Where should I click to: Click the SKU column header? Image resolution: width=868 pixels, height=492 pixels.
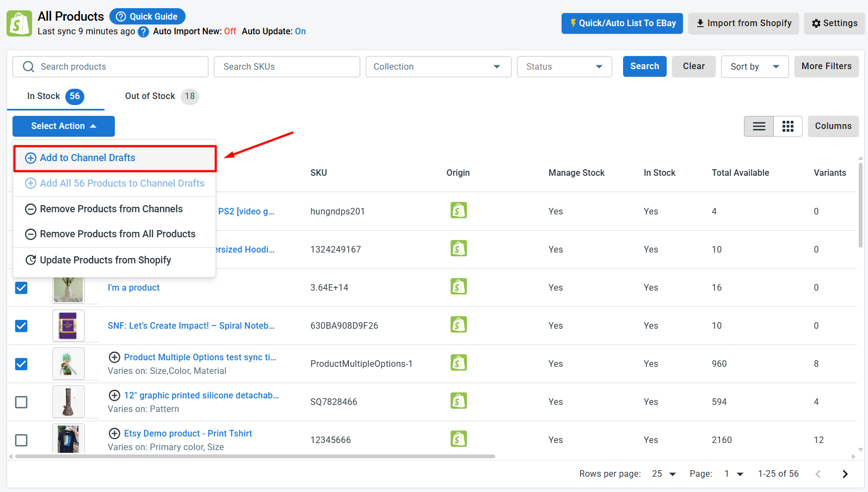tap(319, 173)
